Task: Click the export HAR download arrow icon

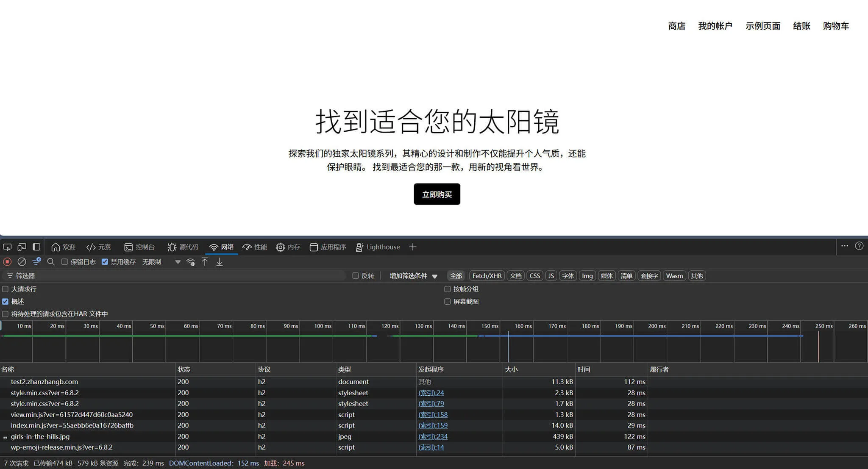Action: pyautogui.click(x=220, y=262)
